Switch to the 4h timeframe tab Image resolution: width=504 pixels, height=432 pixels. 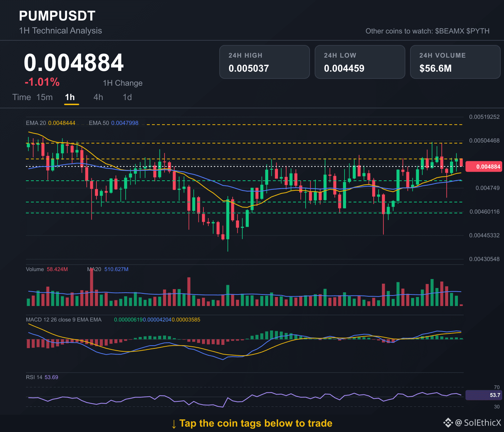(x=98, y=97)
